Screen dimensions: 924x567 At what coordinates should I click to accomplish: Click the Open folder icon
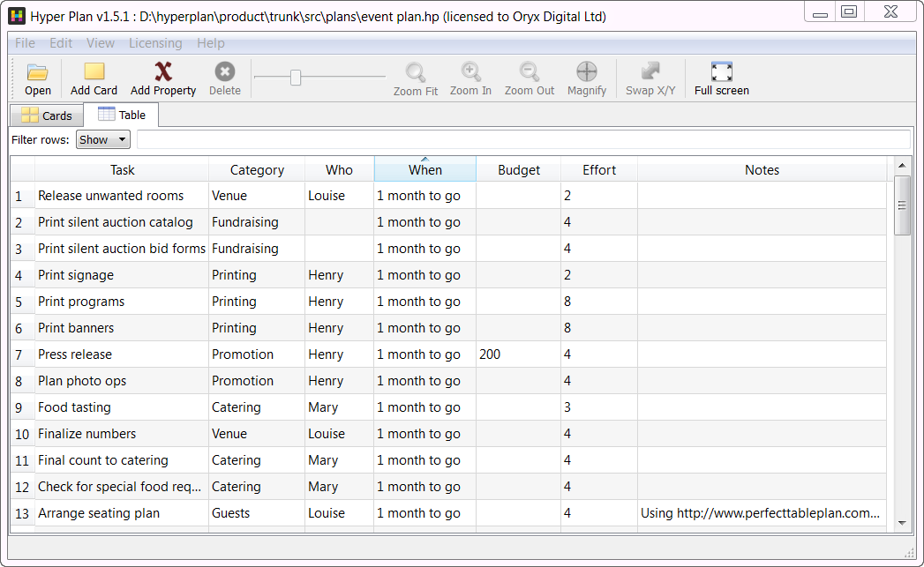click(37, 72)
